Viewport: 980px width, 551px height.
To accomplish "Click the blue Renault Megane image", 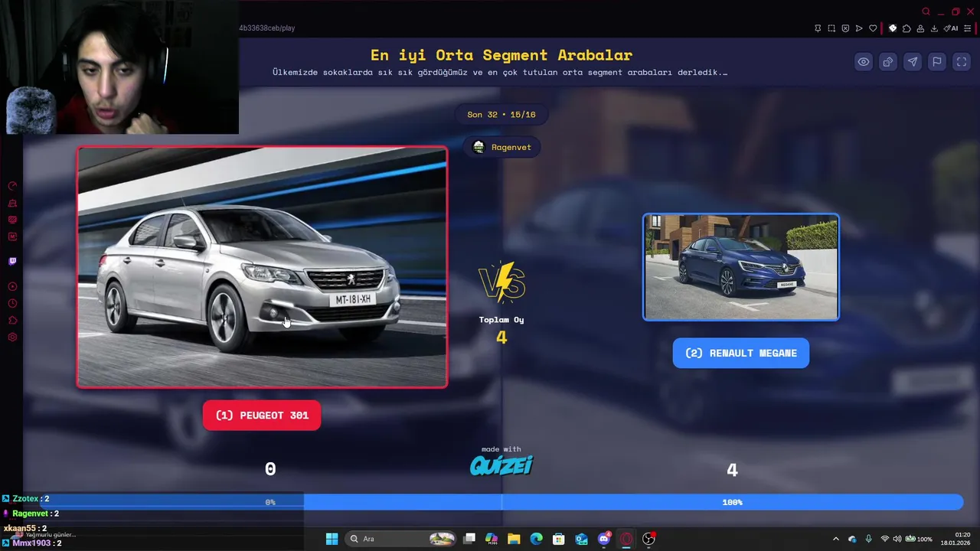I will click(741, 267).
